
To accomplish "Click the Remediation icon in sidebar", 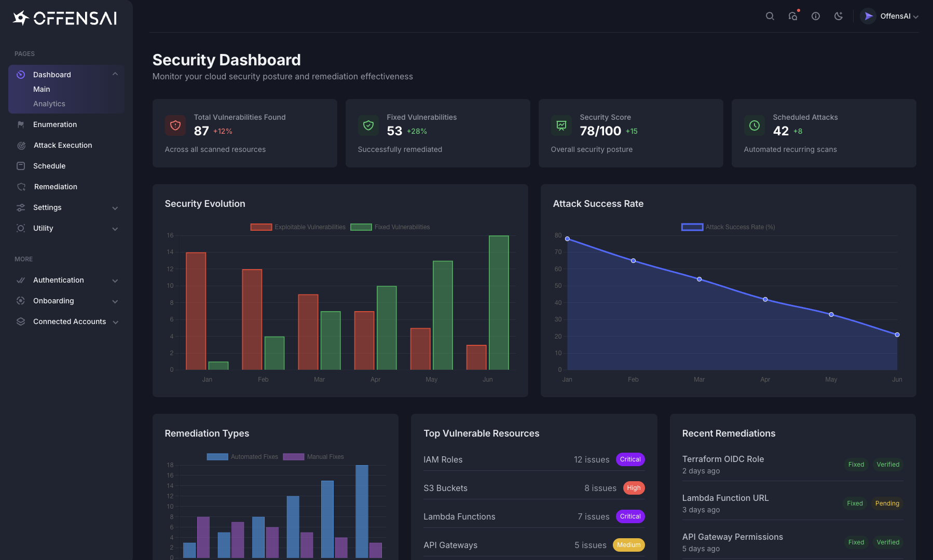I will [x=21, y=187].
